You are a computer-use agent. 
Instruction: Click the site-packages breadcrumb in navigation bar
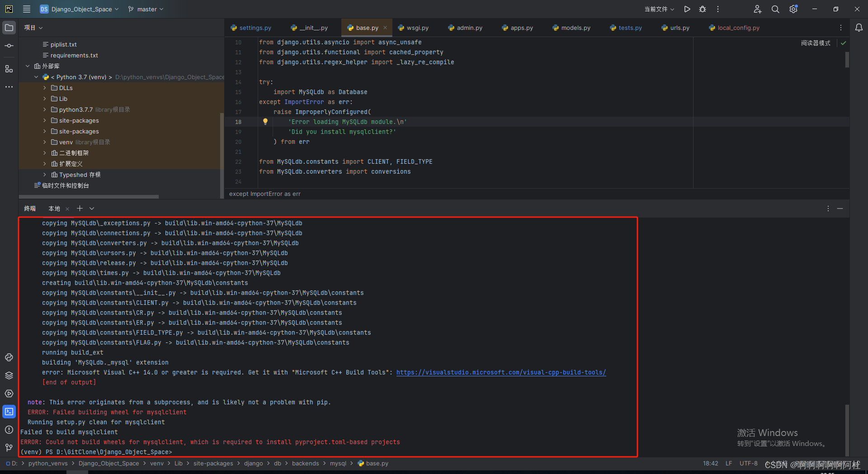tap(213, 463)
